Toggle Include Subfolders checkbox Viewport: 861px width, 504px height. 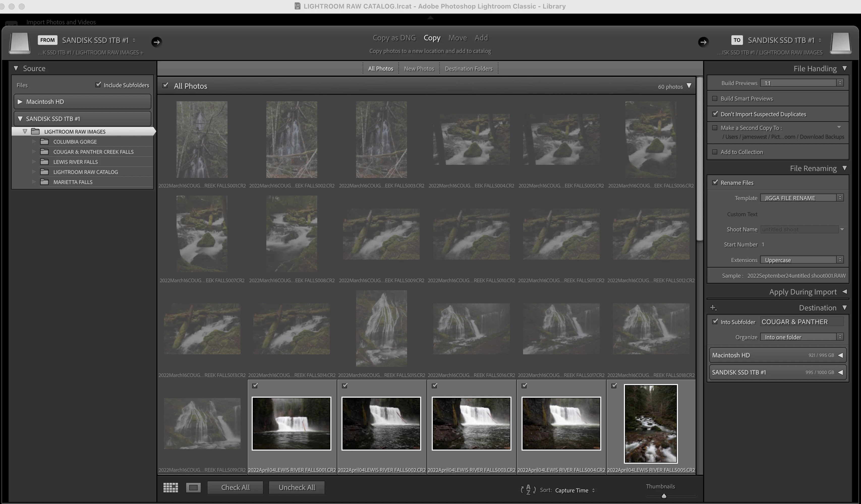pos(98,85)
